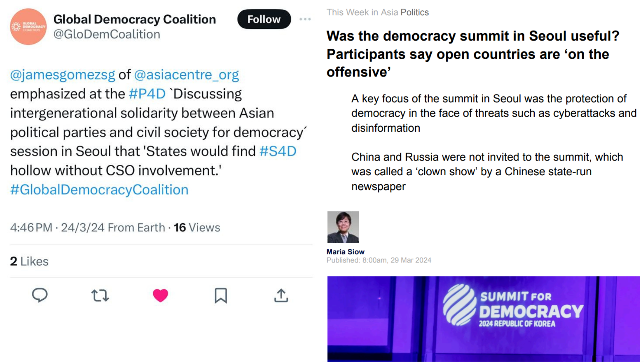Toggle the pink heart like icon
This screenshot has width=644, height=362.
160,295
